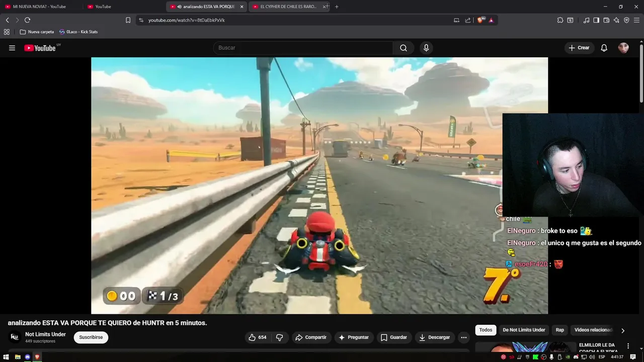
Task: Start voice search with the microphone
Action: (426, 48)
